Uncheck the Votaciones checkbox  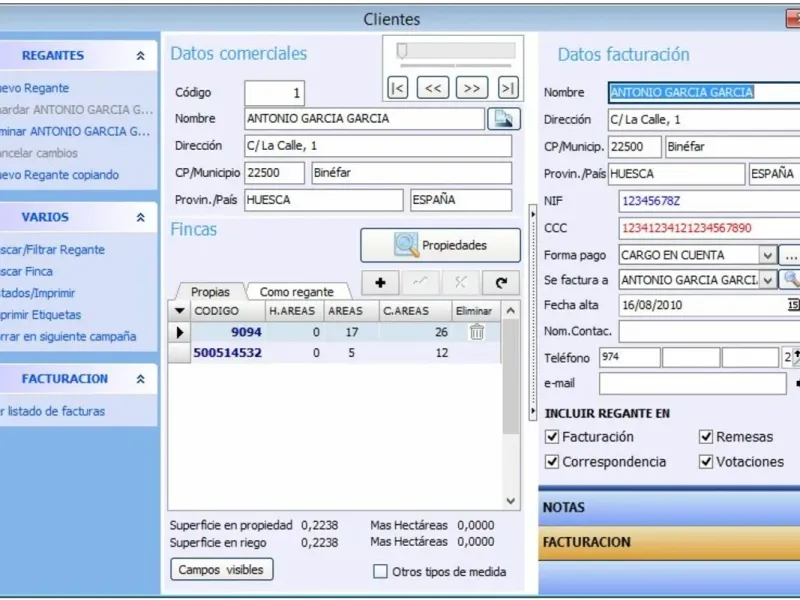tap(706, 462)
